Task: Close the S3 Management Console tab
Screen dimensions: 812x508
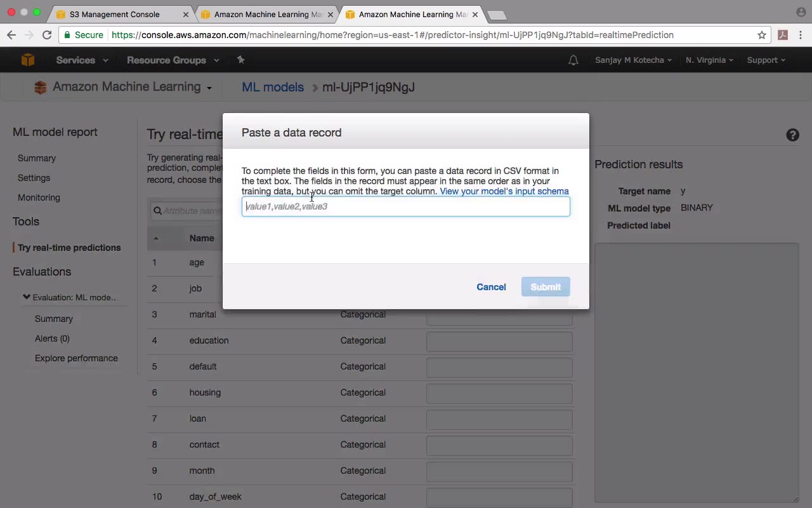Action: pyautogui.click(x=186, y=15)
